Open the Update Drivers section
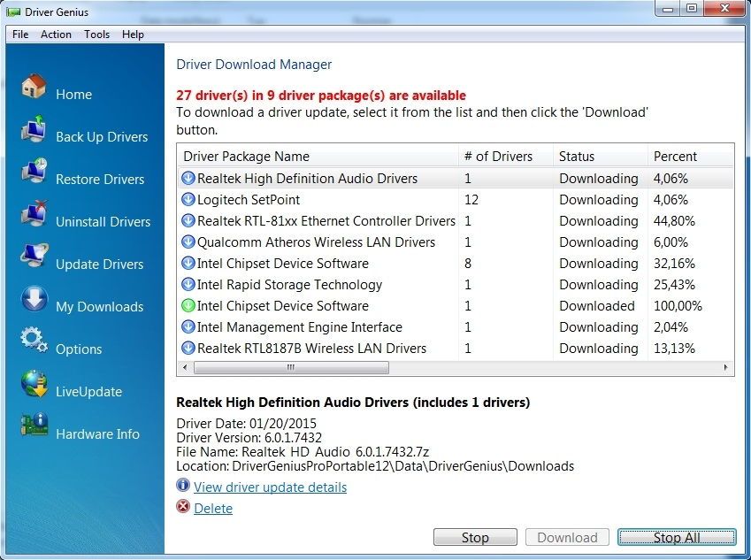The image size is (751, 560). tap(100, 265)
